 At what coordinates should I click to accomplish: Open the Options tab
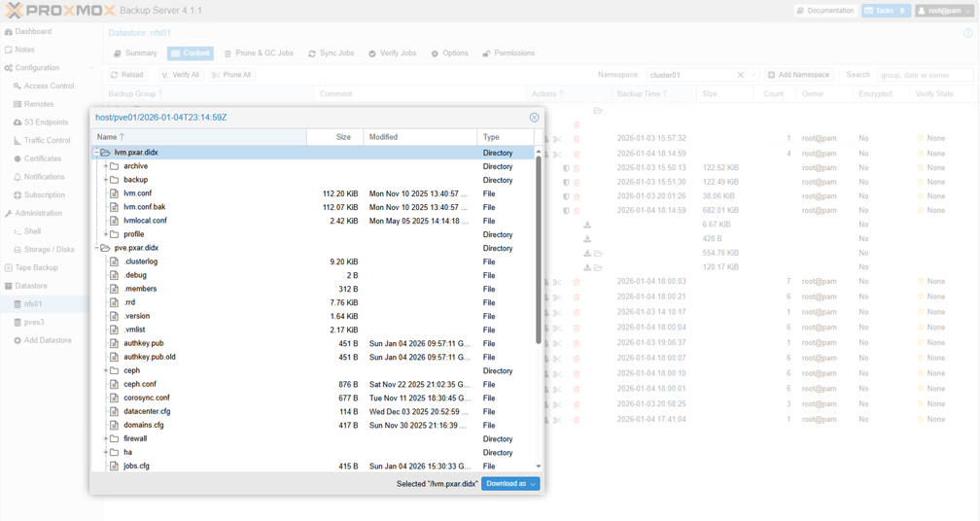click(449, 53)
